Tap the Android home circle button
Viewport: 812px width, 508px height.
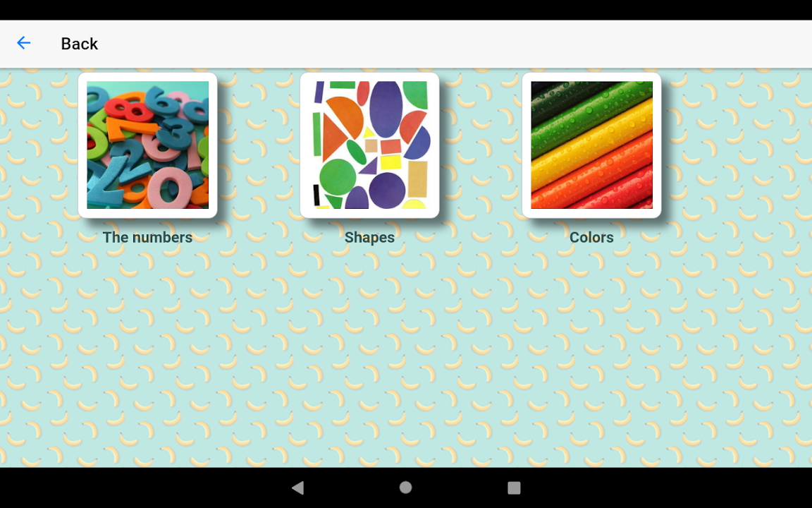point(406,488)
